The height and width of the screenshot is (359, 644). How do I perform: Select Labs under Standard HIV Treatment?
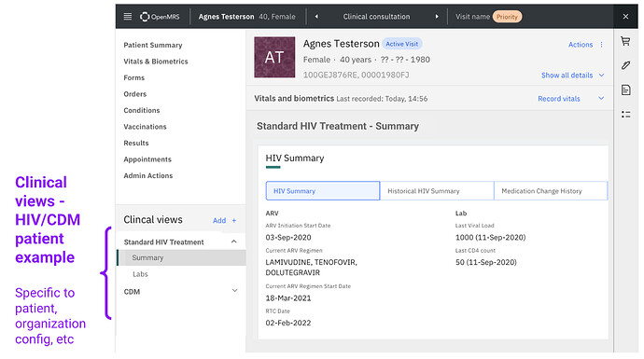tap(140, 274)
